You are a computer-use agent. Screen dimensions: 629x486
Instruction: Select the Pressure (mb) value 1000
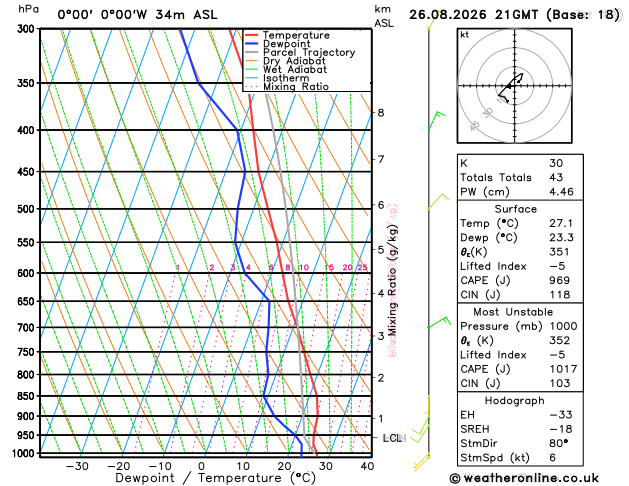pyautogui.click(x=563, y=326)
